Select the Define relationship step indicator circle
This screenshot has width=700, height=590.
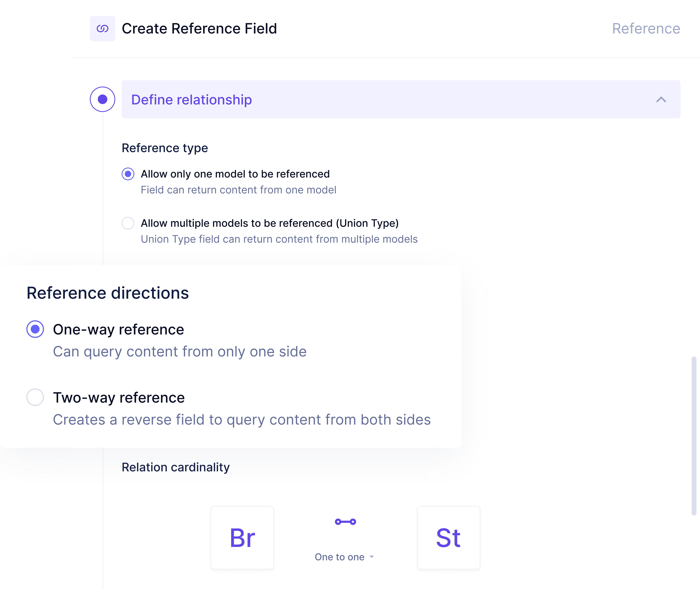point(102,99)
